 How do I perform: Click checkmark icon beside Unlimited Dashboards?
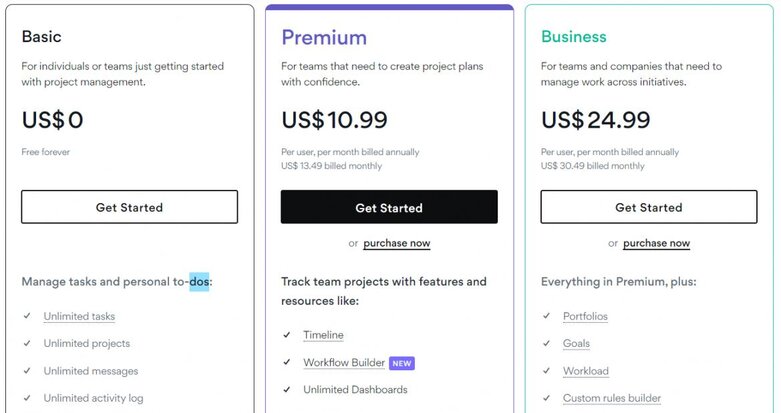[x=286, y=389]
